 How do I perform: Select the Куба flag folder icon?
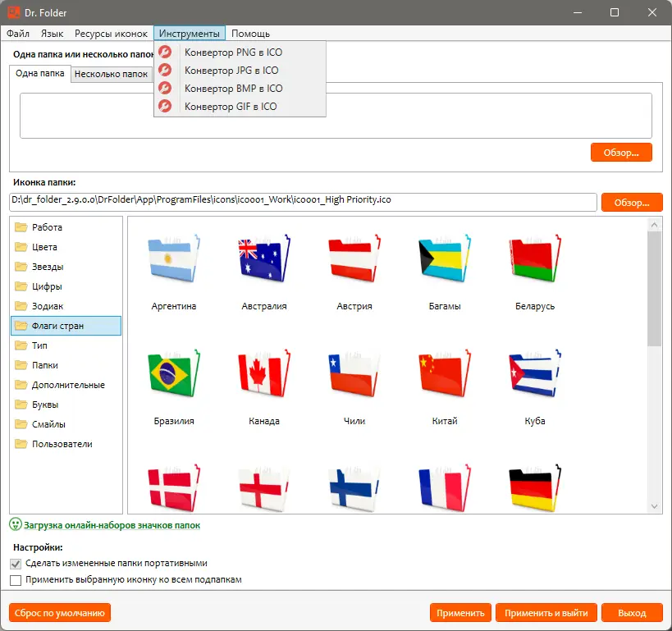tap(534, 373)
